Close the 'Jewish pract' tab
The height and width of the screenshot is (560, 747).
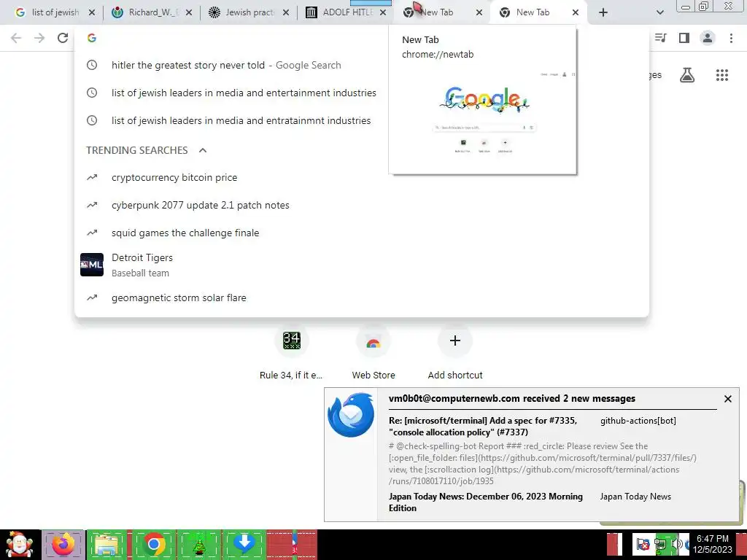(286, 12)
